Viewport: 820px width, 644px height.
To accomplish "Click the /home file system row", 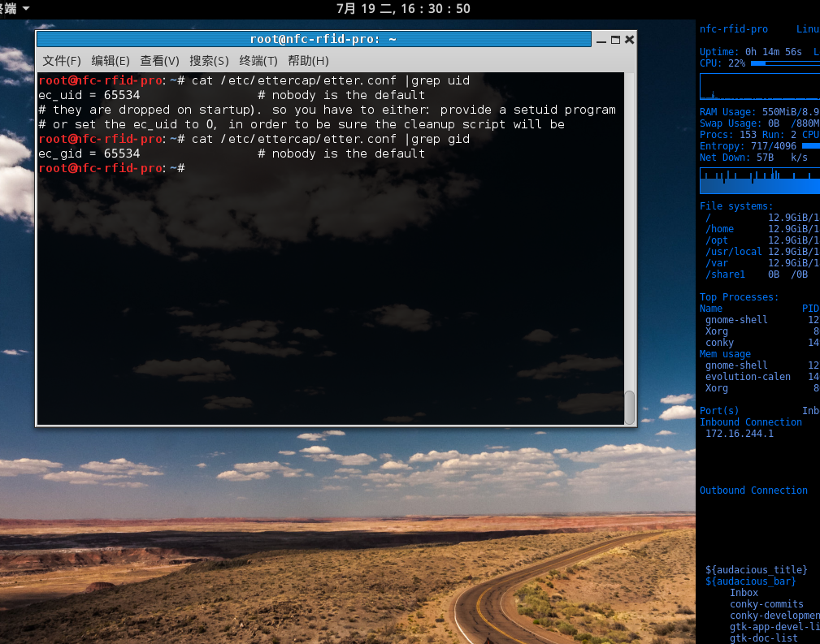I will (x=762, y=229).
